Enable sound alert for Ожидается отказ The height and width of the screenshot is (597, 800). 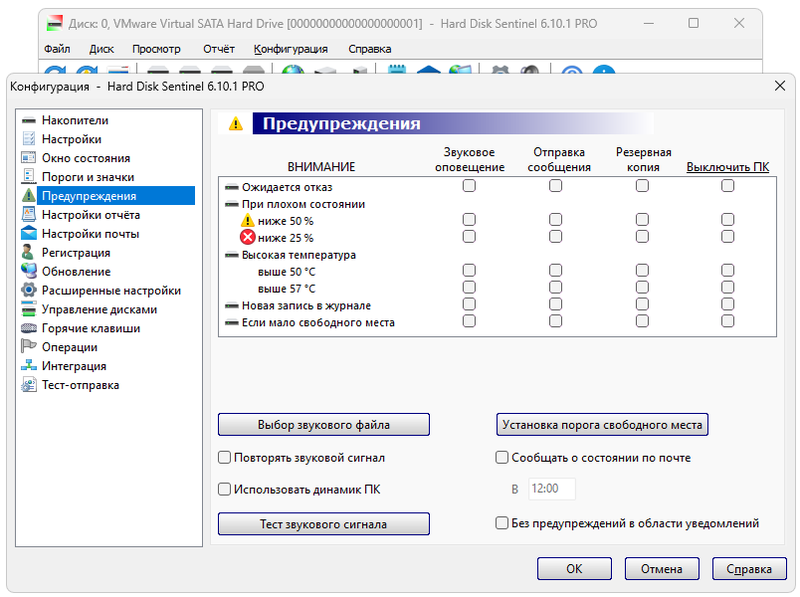coord(469,186)
